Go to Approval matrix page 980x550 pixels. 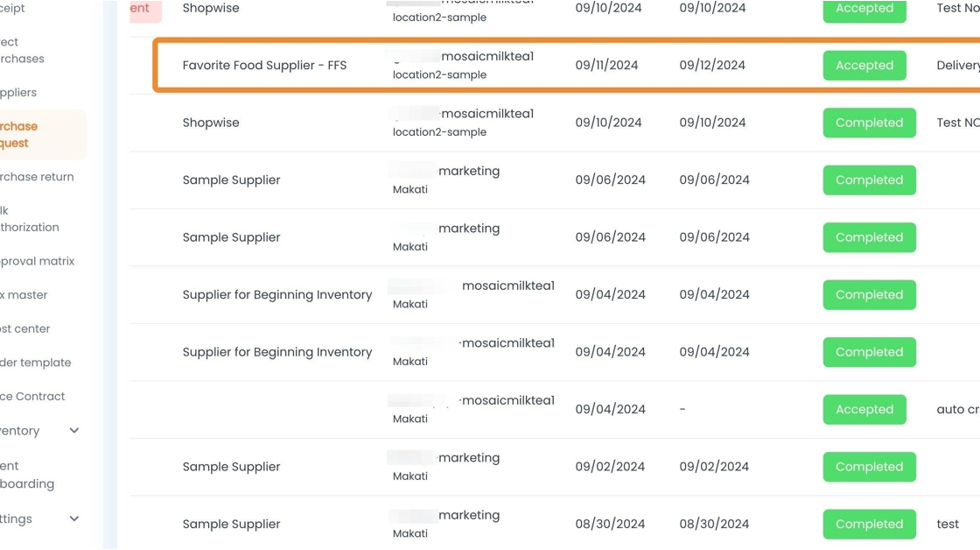pos(37,261)
